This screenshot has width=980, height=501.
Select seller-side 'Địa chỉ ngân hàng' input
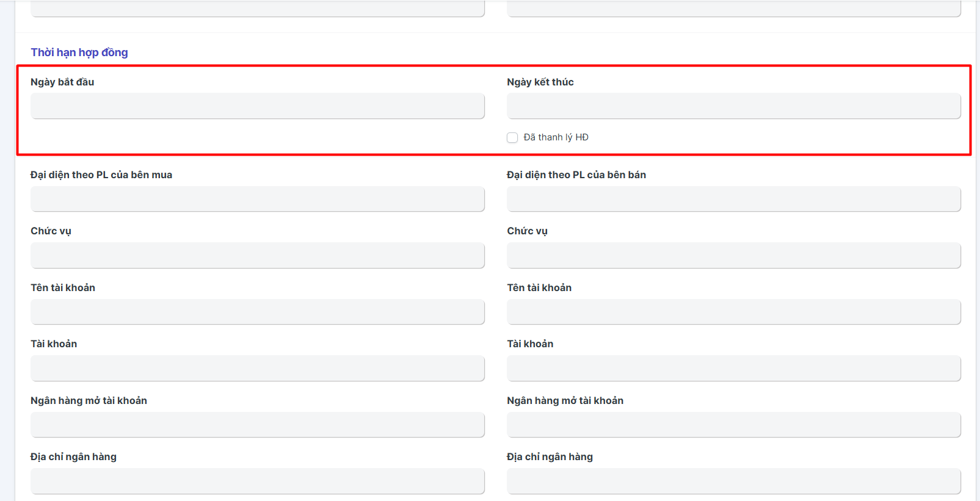pyautogui.click(x=733, y=481)
